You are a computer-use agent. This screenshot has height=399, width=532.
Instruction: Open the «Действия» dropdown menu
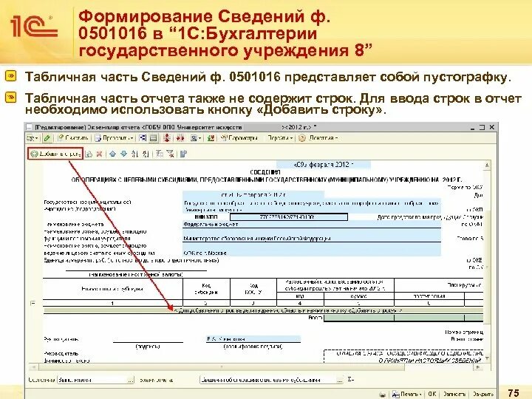pos(319,138)
